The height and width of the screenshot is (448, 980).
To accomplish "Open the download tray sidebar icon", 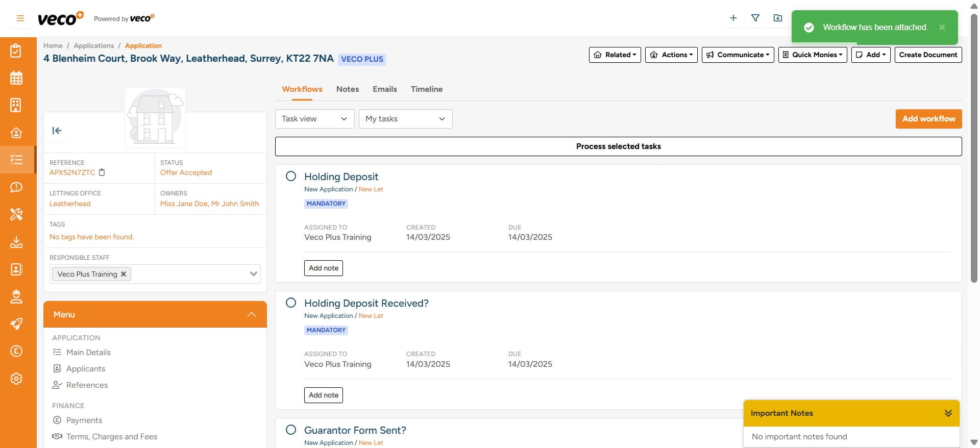I will [16, 242].
